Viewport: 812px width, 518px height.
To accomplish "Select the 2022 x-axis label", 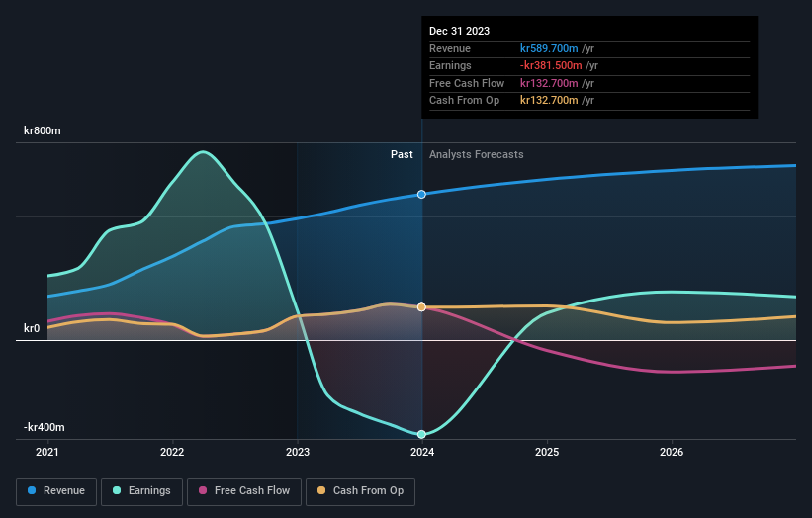I will pos(172,453).
